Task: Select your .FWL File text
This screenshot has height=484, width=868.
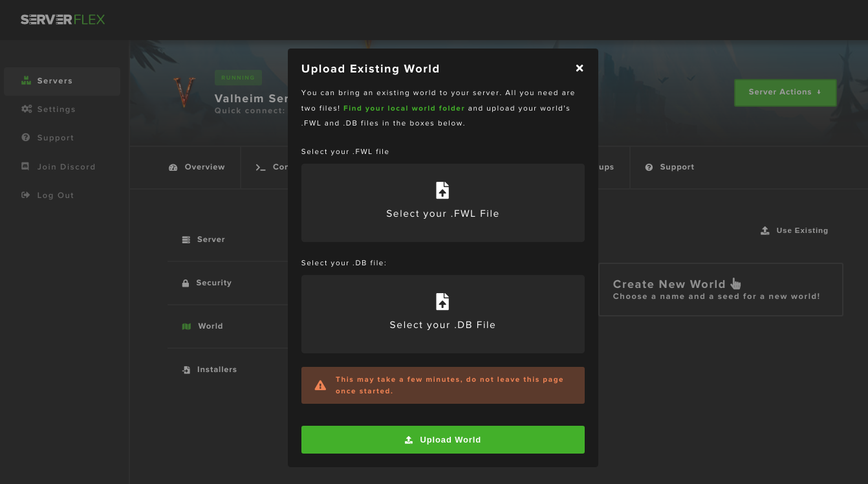Action: pyautogui.click(x=442, y=214)
